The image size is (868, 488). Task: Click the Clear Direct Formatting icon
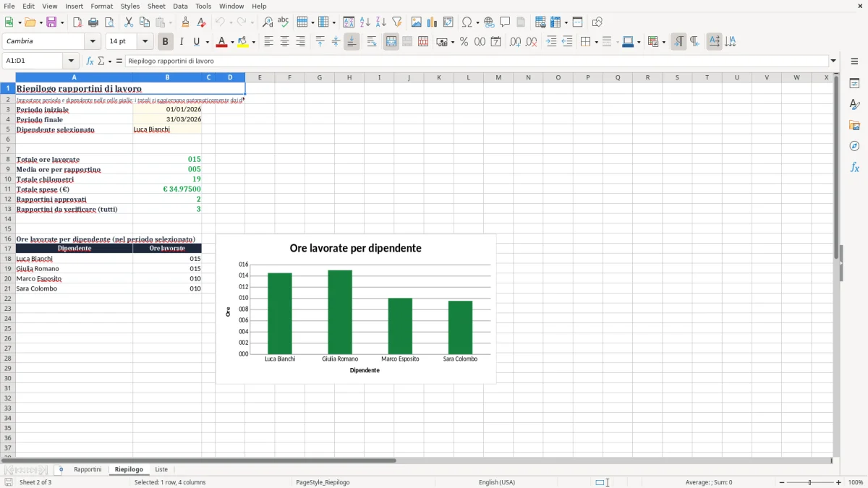click(x=202, y=22)
